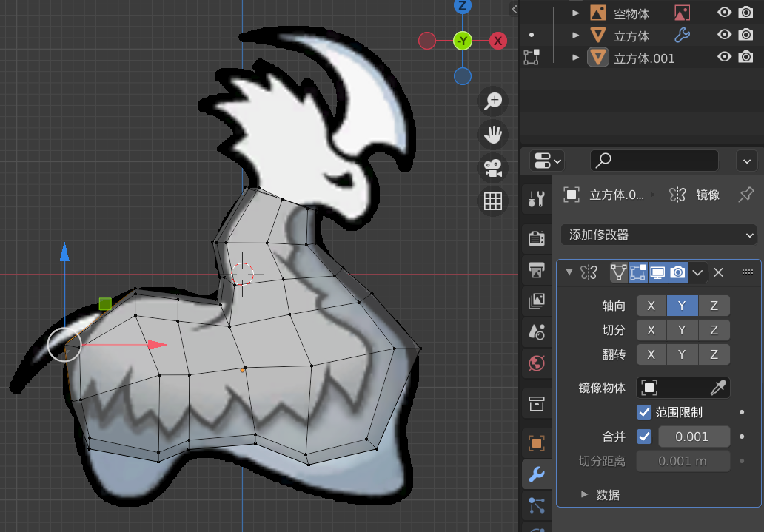The height and width of the screenshot is (532, 764).
Task: Toggle the modifier's On Cage button
Action: coord(618,272)
